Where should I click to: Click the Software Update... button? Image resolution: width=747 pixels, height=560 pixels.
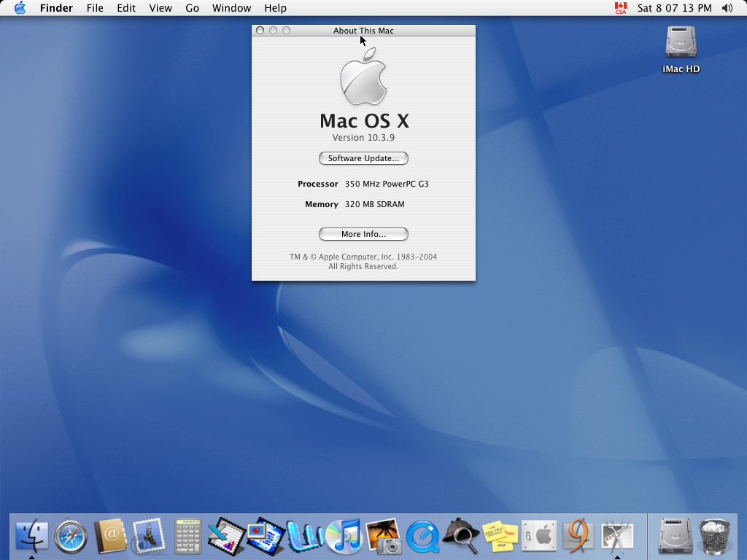coord(363,158)
